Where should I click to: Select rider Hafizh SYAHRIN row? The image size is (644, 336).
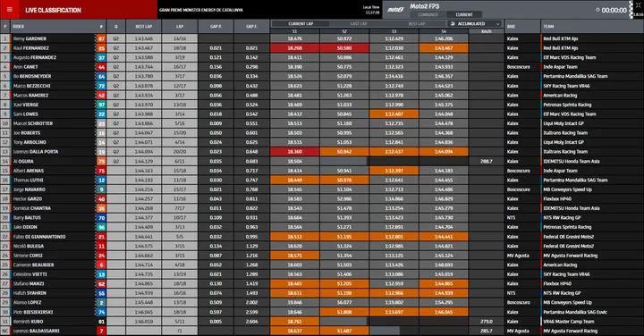[322, 293]
